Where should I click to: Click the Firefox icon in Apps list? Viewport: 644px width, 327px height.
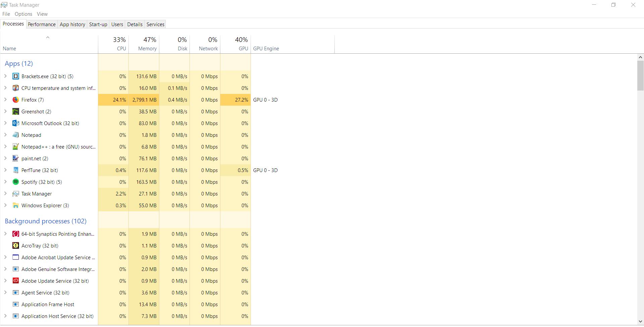[x=15, y=100]
